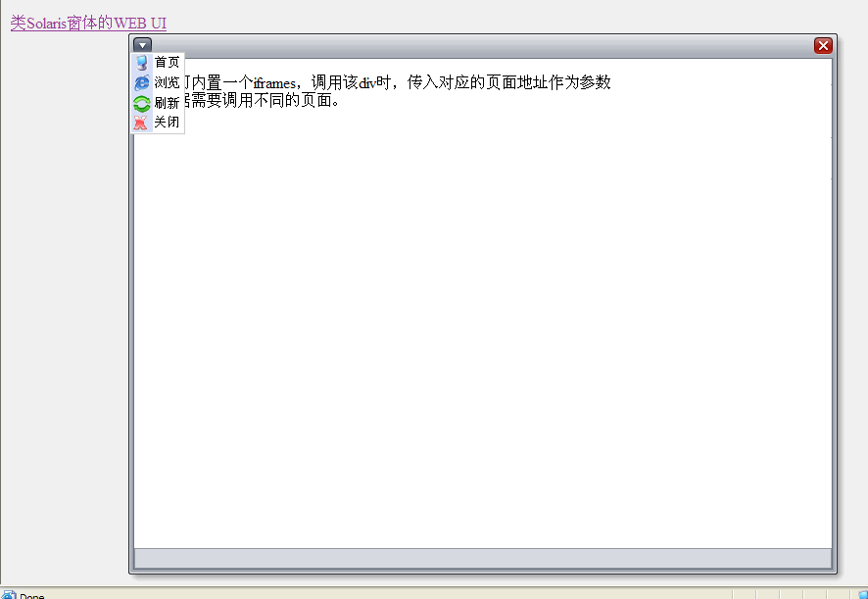Click the gray title bar of the Solaris window
Screen dimensions: 868x599
coord(482,46)
